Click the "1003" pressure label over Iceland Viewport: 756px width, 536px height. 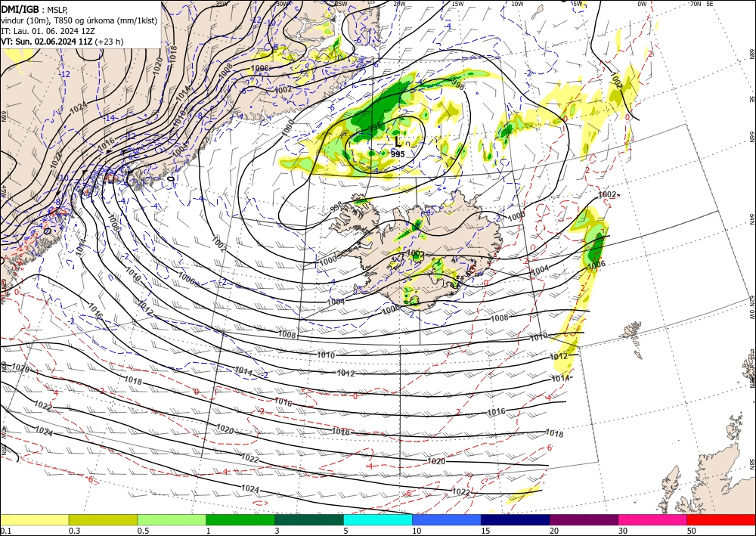click(x=416, y=253)
